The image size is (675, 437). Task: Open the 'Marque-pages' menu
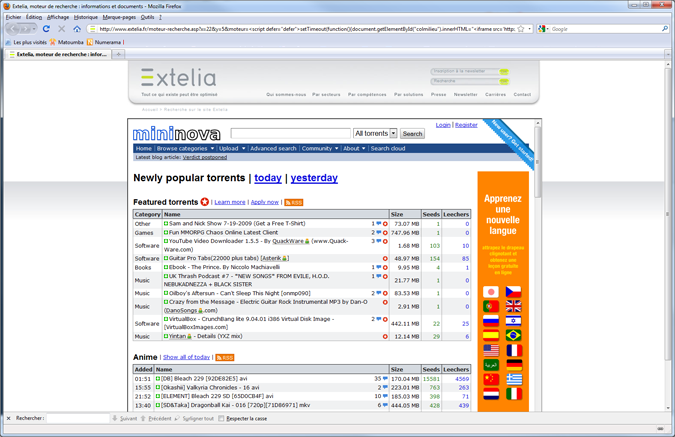point(119,17)
